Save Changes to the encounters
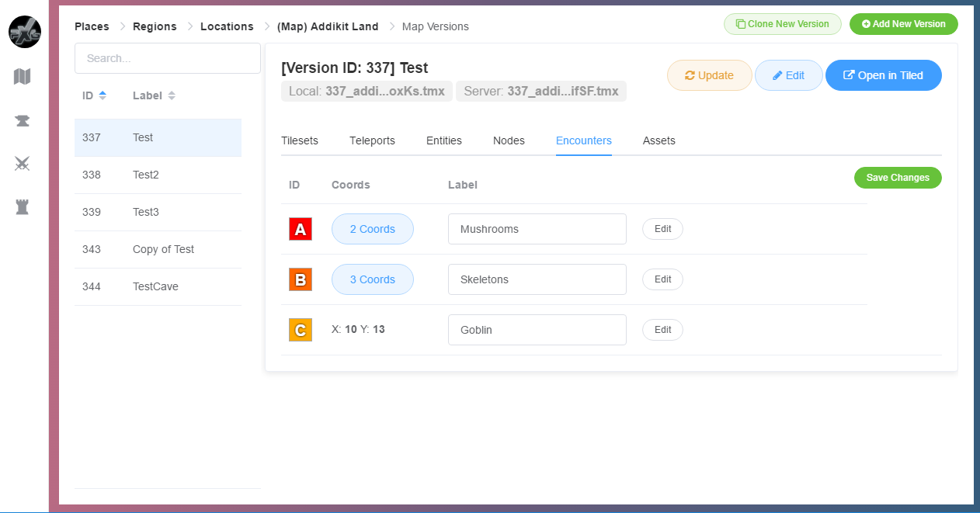 (898, 178)
